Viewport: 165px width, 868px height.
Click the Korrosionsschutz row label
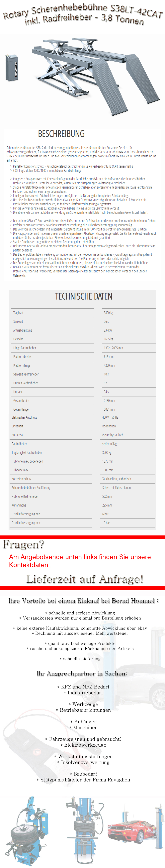(x=22, y=479)
